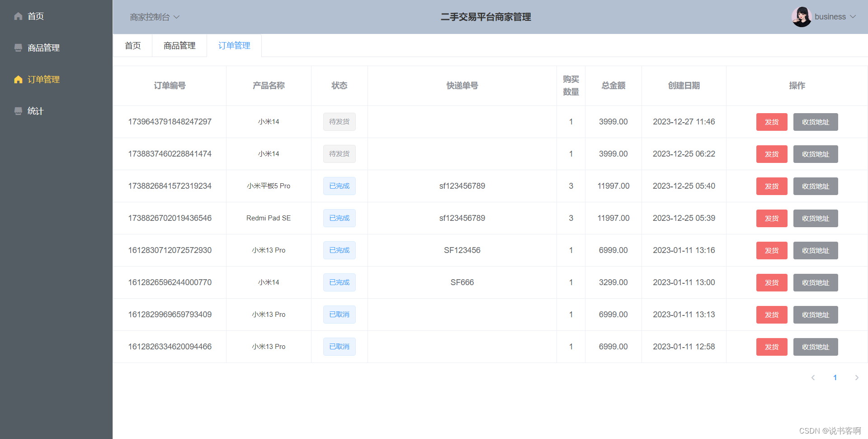Screen dimensions: 868x439
Task: Click 收货地址 for order 1738826841572319234
Action: [x=816, y=186]
